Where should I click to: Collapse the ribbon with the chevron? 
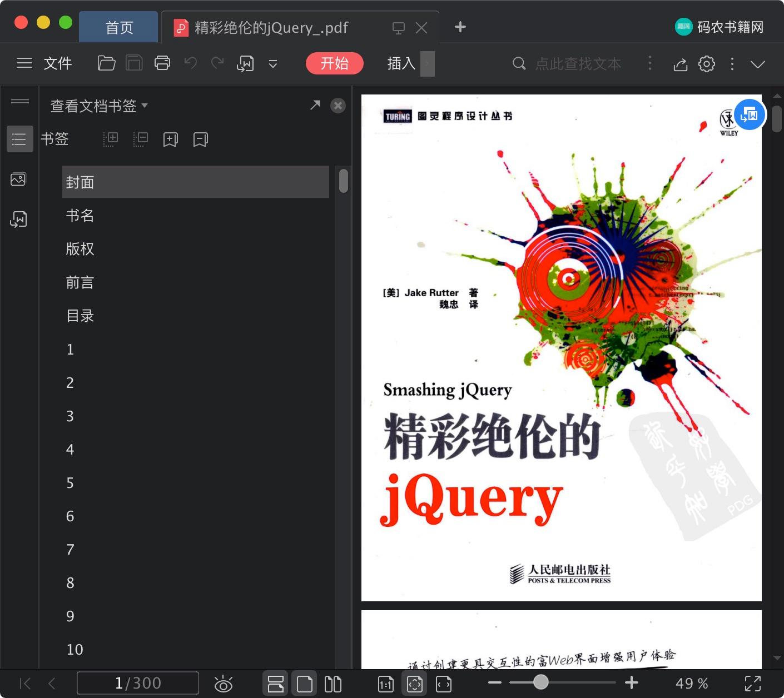[x=758, y=64]
